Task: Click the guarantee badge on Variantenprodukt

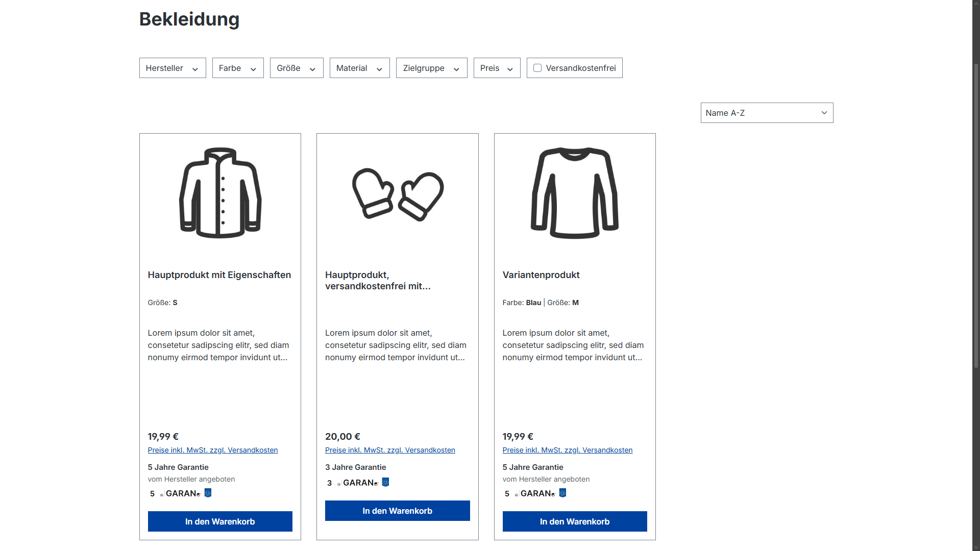Action: (x=535, y=493)
